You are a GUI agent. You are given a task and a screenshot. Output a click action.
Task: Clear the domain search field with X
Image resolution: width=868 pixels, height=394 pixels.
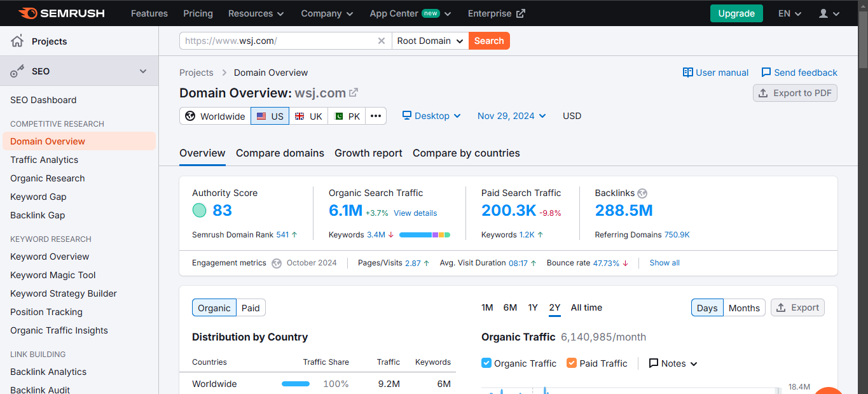pyautogui.click(x=382, y=41)
